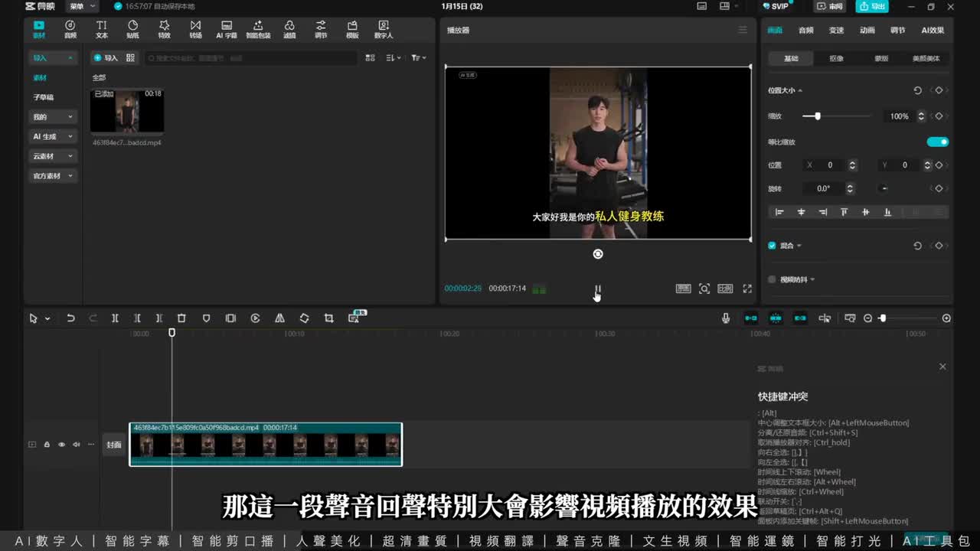Open the 菜单 menu dropdown
Viewport: 980px width, 551px height.
pyautogui.click(x=81, y=6)
